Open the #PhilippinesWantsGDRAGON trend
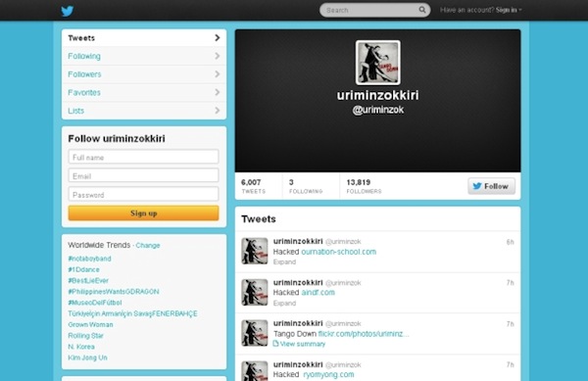This screenshot has width=588, height=381. [114, 292]
